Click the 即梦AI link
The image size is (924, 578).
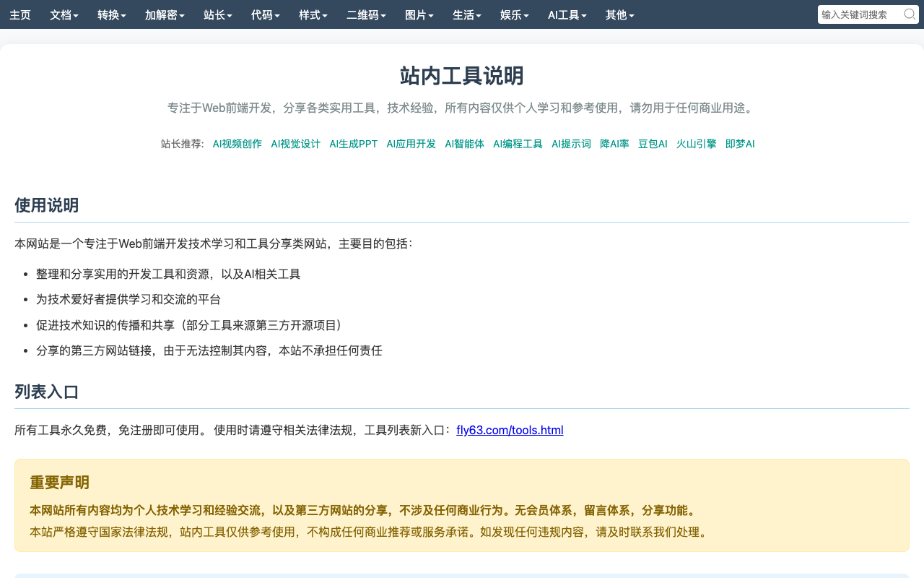click(740, 144)
